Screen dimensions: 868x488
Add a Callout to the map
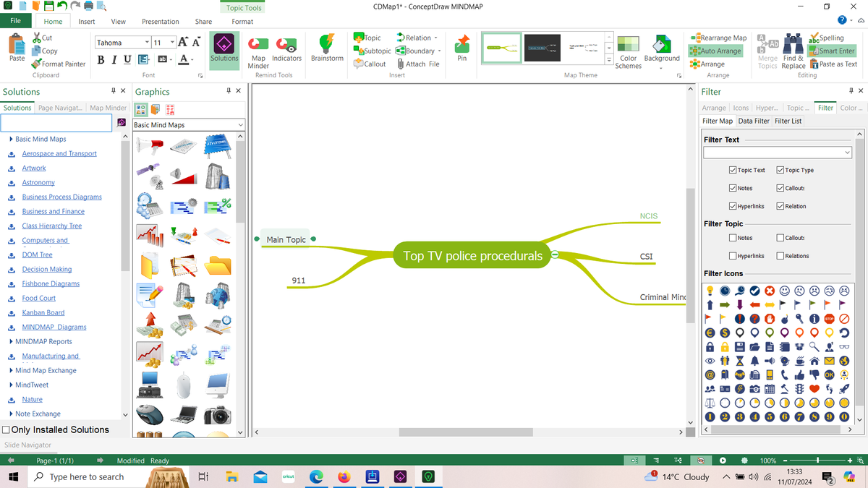pos(369,64)
